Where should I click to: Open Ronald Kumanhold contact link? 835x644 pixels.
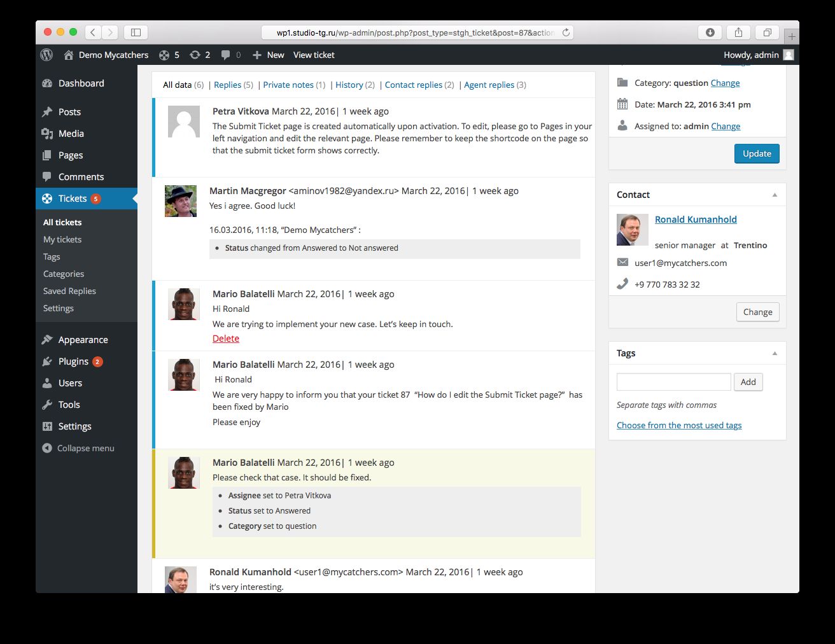pyautogui.click(x=696, y=220)
